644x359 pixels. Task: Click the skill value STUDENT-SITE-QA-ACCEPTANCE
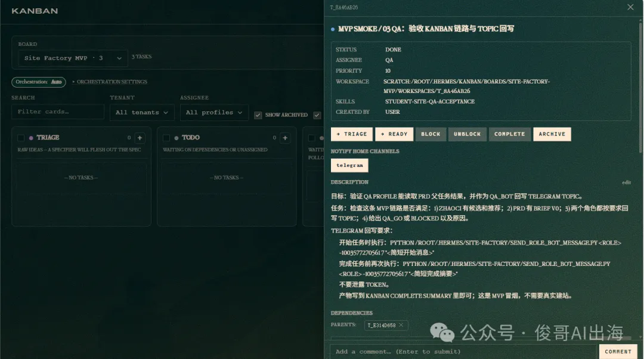[x=429, y=101]
